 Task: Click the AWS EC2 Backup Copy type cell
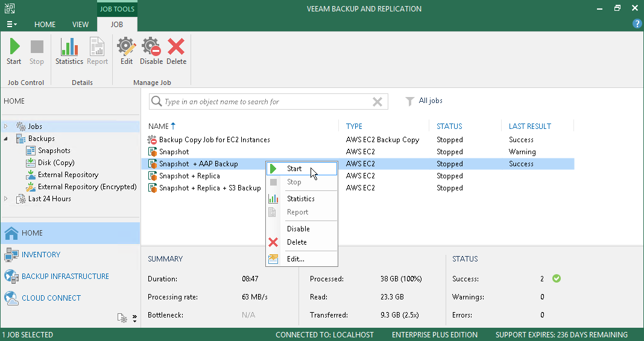pyautogui.click(x=382, y=140)
